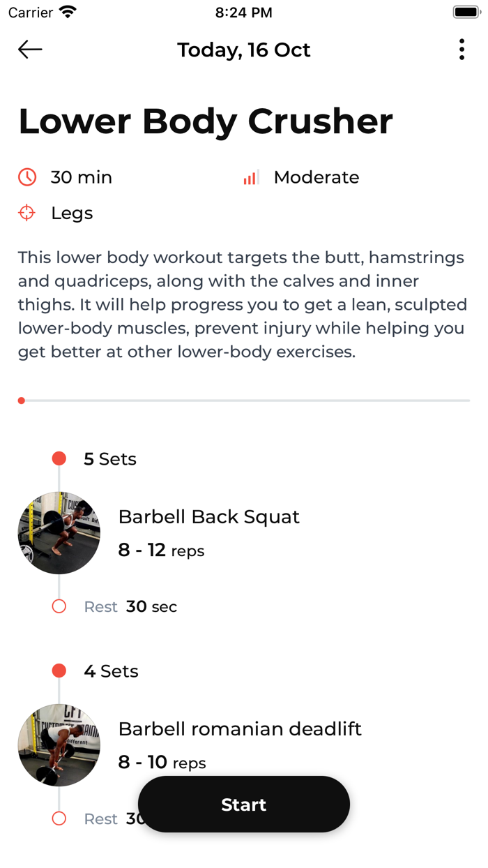Tap the 8 - 12 reps label
The height and width of the screenshot is (868, 488).
click(161, 551)
